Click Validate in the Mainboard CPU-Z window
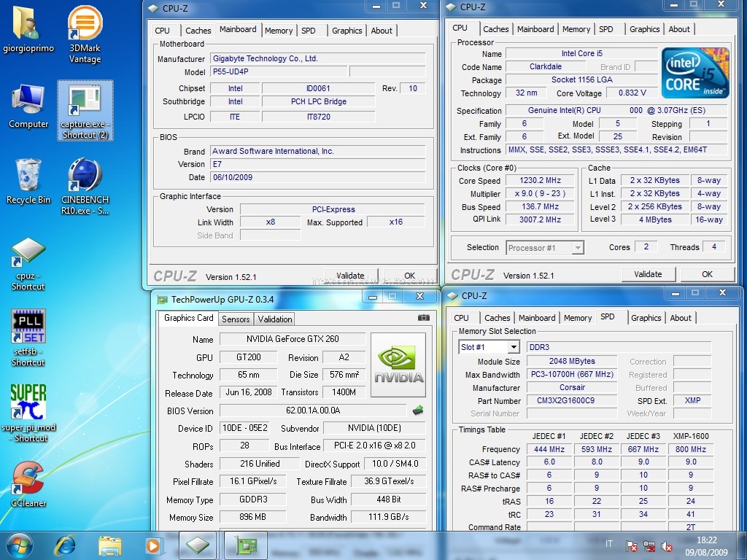The width and height of the screenshot is (747, 560). 350,275
